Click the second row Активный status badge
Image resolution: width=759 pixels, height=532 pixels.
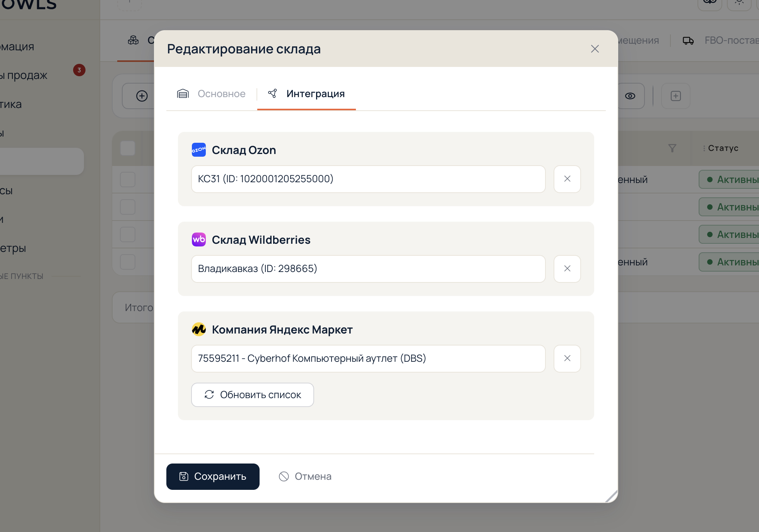tap(730, 207)
